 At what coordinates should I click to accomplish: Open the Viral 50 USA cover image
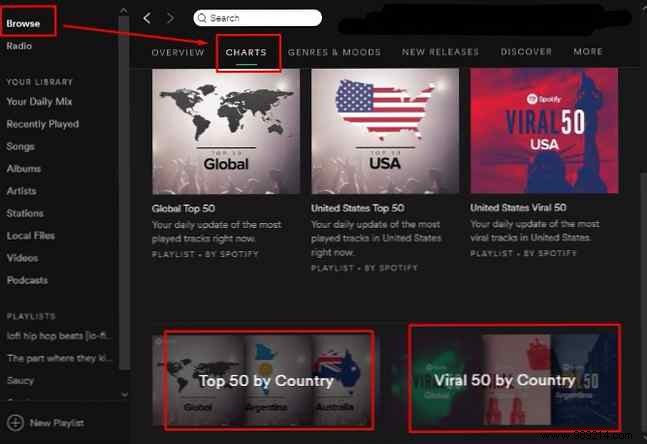tap(544, 131)
